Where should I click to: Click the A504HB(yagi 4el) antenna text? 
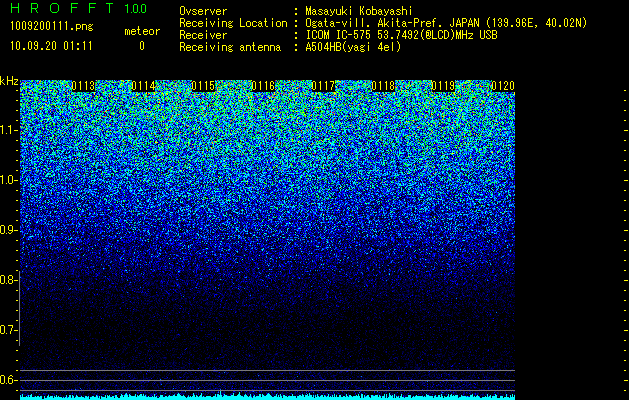point(353,47)
